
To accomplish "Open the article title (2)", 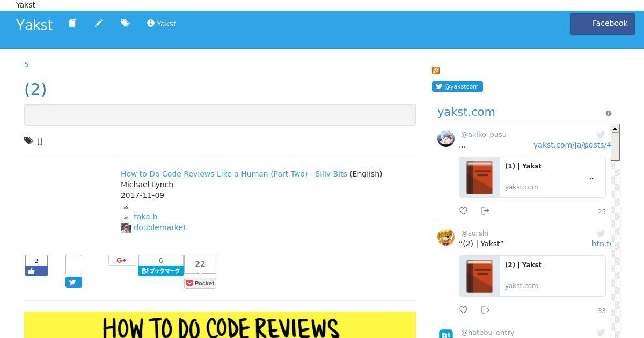I will [x=35, y=89].
